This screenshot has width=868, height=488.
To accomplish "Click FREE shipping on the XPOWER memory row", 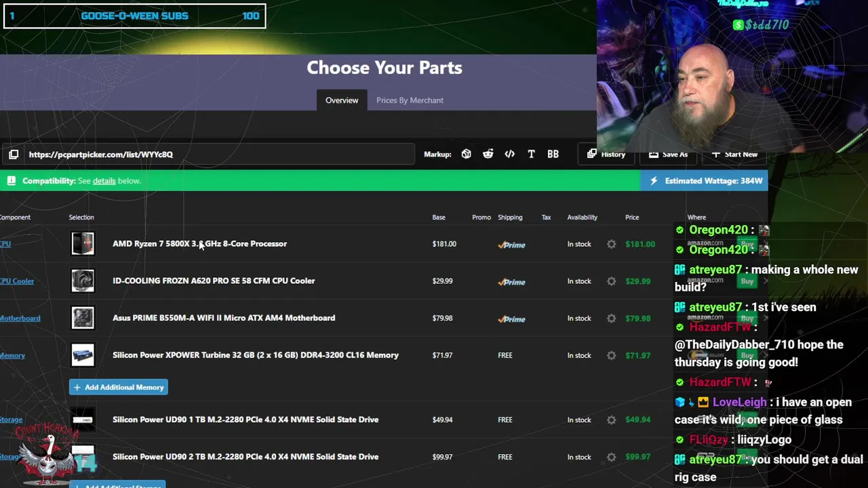I will click(x=505, y=355).
